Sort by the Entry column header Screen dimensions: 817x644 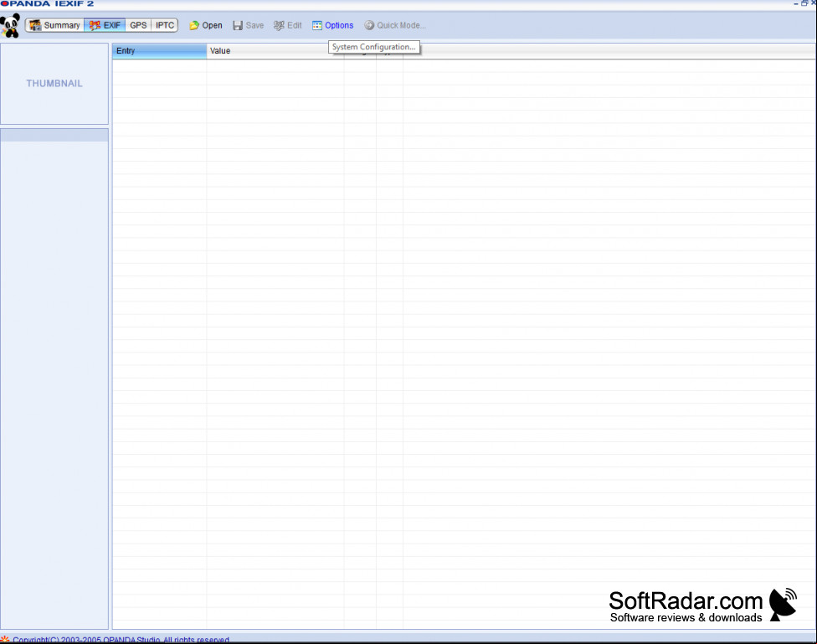pos(159,50)
